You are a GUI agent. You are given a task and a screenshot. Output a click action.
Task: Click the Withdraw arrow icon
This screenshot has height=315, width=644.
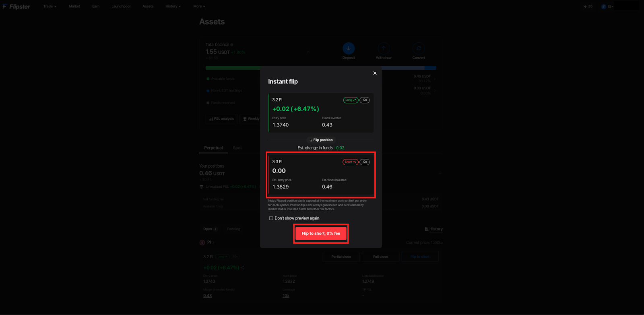click(384, 48)
